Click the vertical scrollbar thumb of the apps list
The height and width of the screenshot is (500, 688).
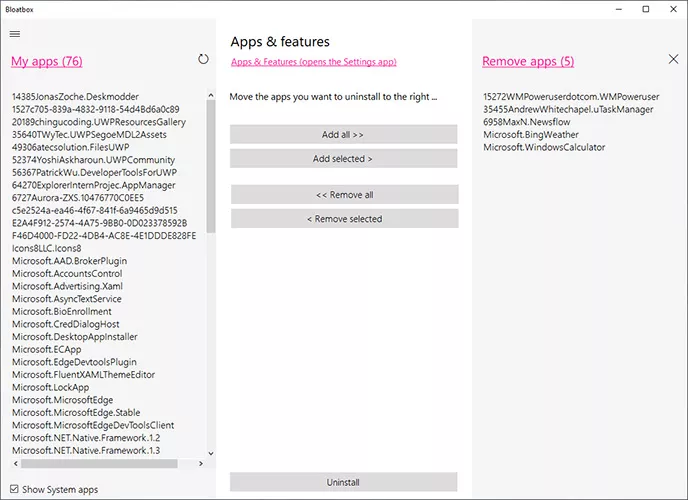pyautogui.click(x=211, y=167)
